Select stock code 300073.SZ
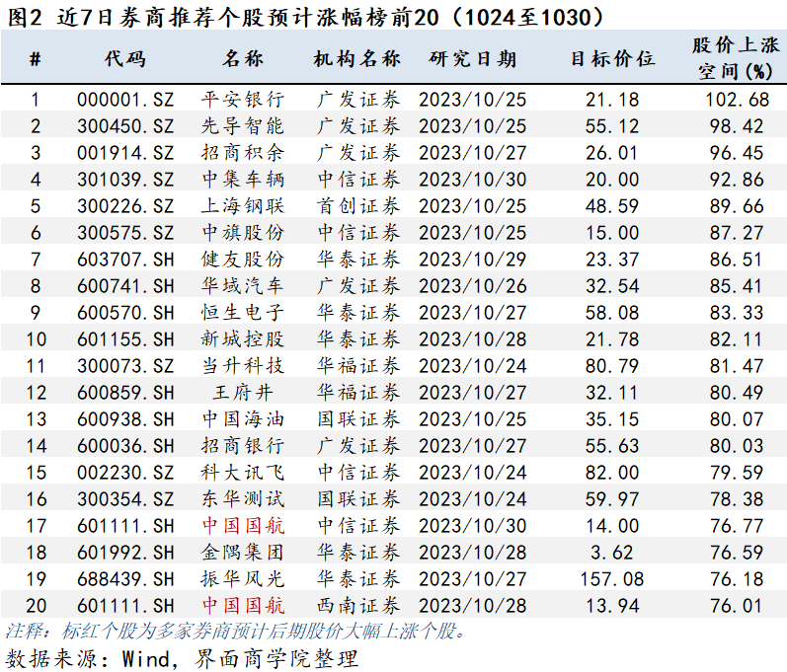Viewport: 787px width, 672px height. pos(125,365)
